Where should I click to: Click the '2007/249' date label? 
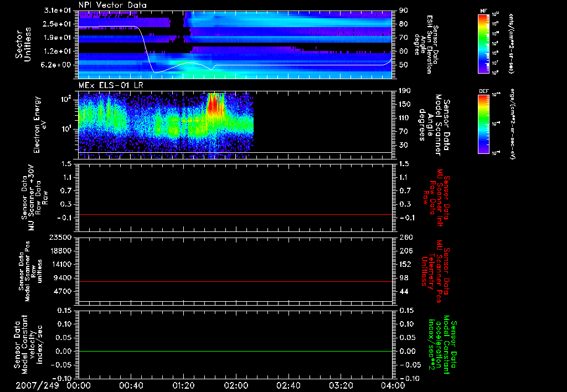(37, 385)
